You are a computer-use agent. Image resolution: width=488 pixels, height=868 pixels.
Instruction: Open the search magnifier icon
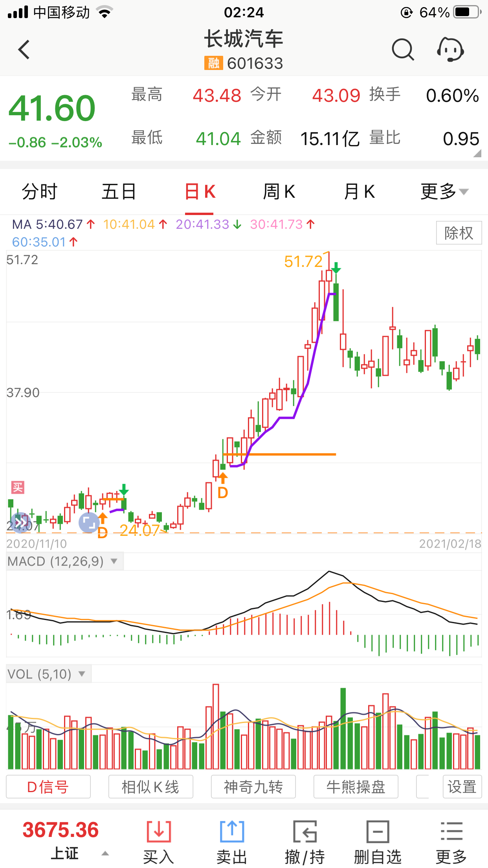point(403,50)
